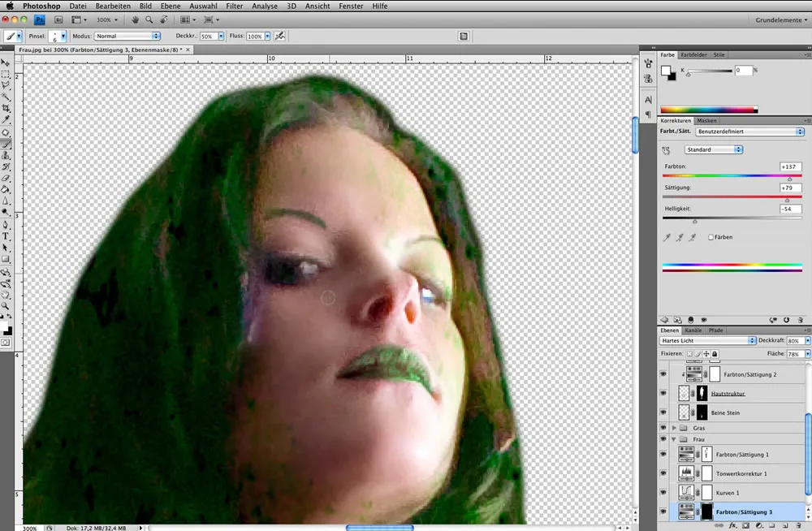812x531 pixels.
Task: Click the delete layer trash icon
Action: [797, 525]
